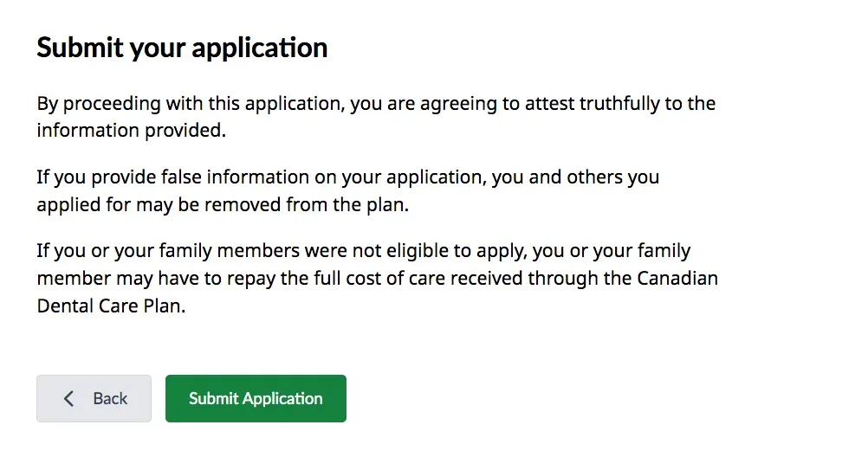Click the words 'Dental Care Plan.'

click(x=112, y=306)
